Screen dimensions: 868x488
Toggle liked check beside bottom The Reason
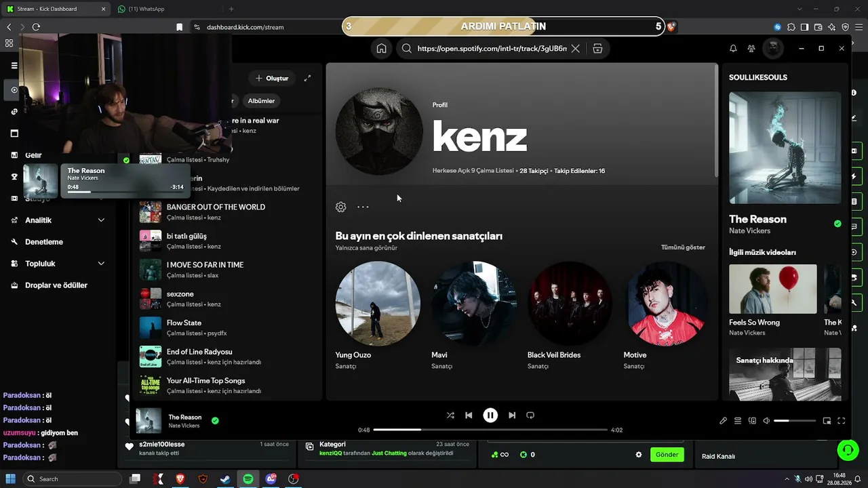pos(215,421)
